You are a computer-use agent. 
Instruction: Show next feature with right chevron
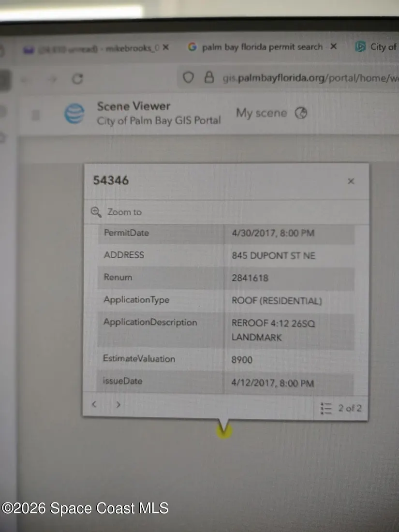click(118, 404)
